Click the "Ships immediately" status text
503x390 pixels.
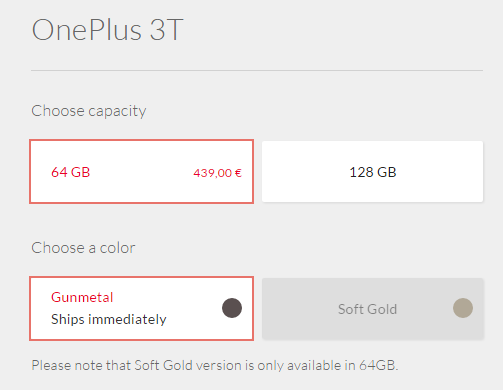(109, 319)
